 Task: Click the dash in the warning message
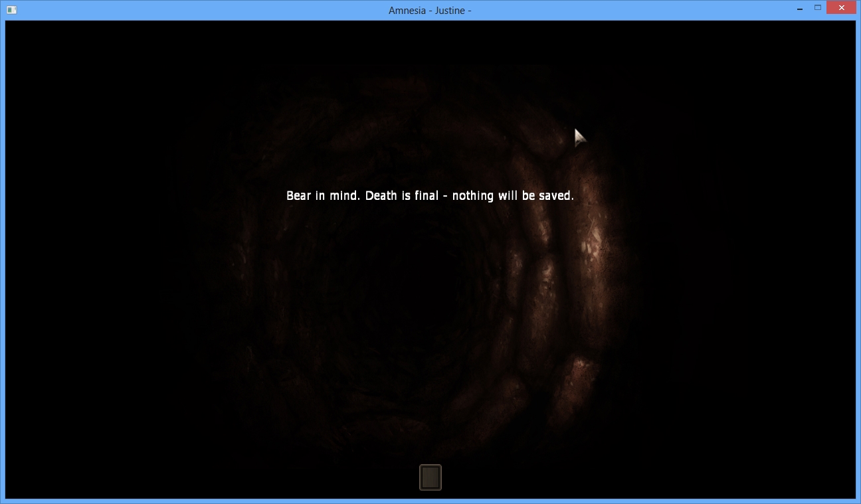click(x=445, y=197)
